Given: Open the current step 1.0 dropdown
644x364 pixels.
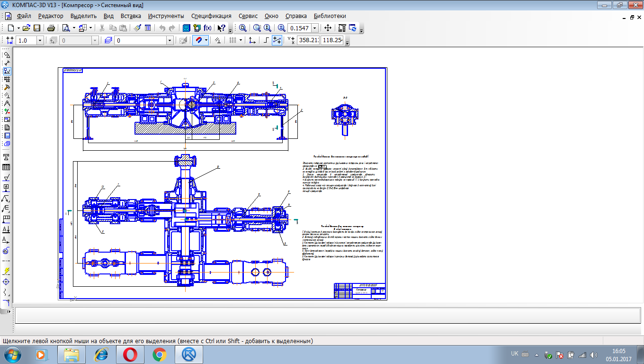Looking at the screenshot, I should tap(40, 41).
